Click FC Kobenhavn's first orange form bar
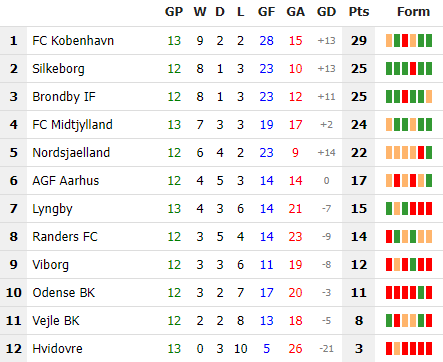Image resolution: width=443 pixels, height=362 pixels. [x=389, y=41]
